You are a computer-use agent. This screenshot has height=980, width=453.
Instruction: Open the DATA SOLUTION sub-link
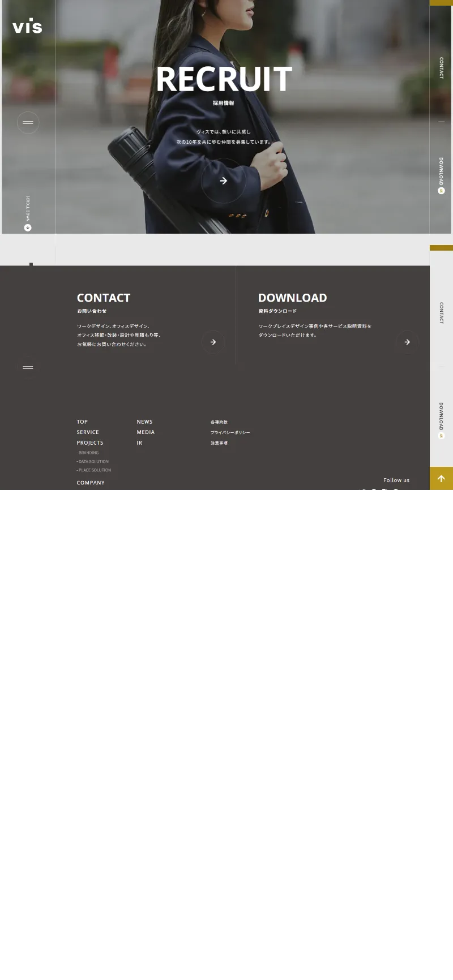pyautogui.click(x=93, y=462)
